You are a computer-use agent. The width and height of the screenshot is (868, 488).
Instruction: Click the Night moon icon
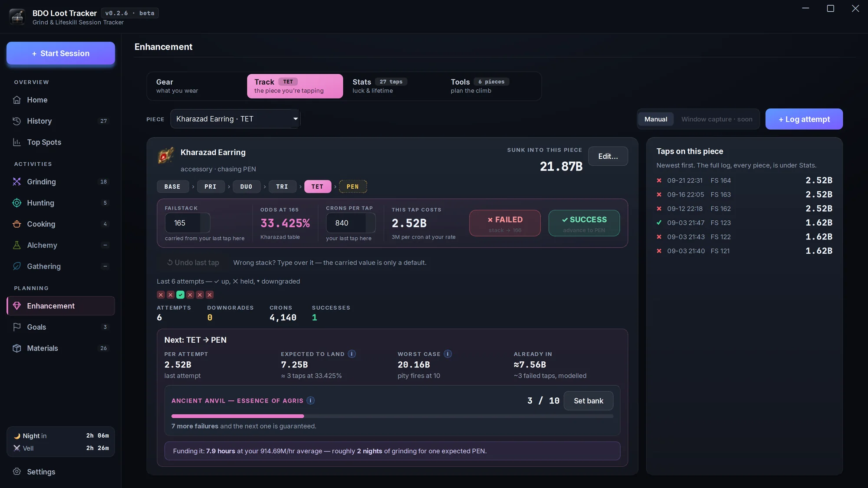point(17,436)
